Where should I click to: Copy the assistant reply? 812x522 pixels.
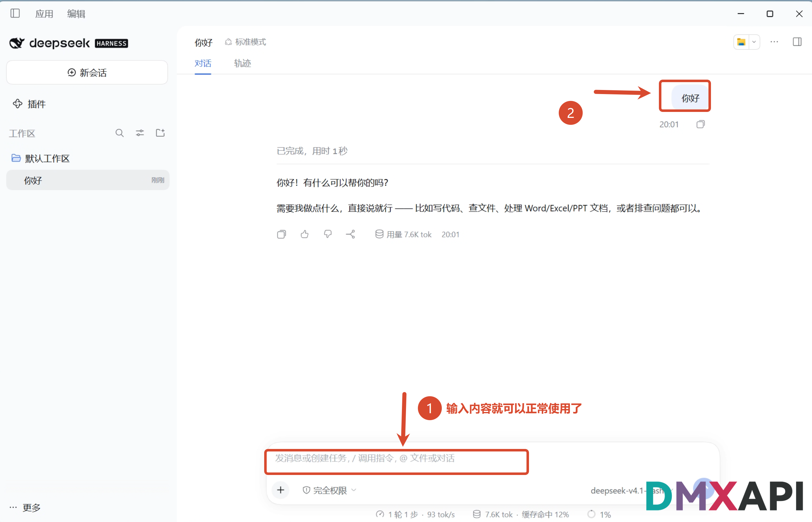click(x=281, y=234)
